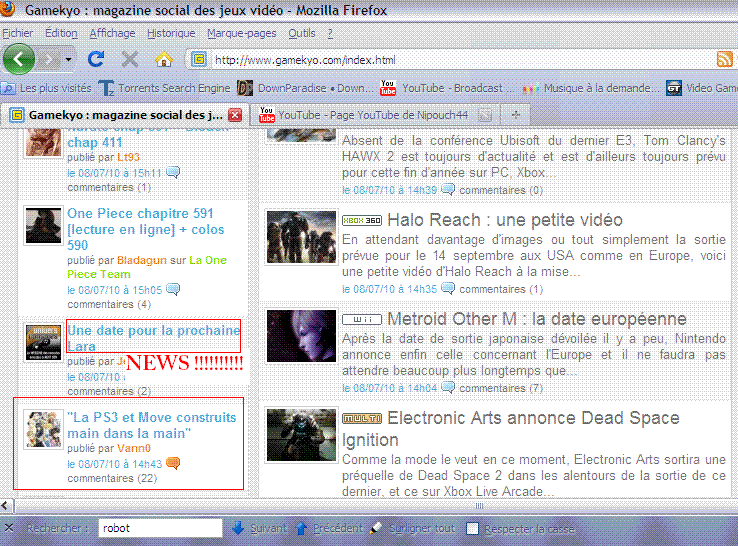Click the orange comment bubble near 14h43
The image size is (738, 546).
(173, 464)
